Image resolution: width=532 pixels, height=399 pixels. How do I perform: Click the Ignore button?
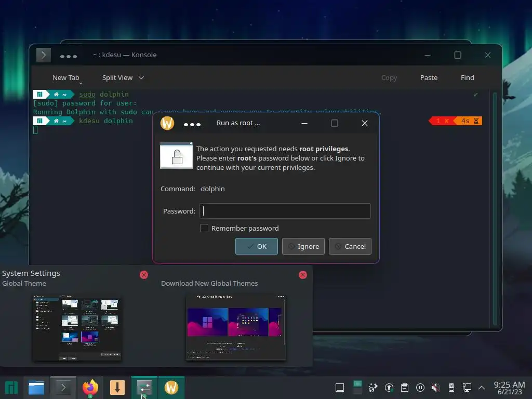point(303,246)
